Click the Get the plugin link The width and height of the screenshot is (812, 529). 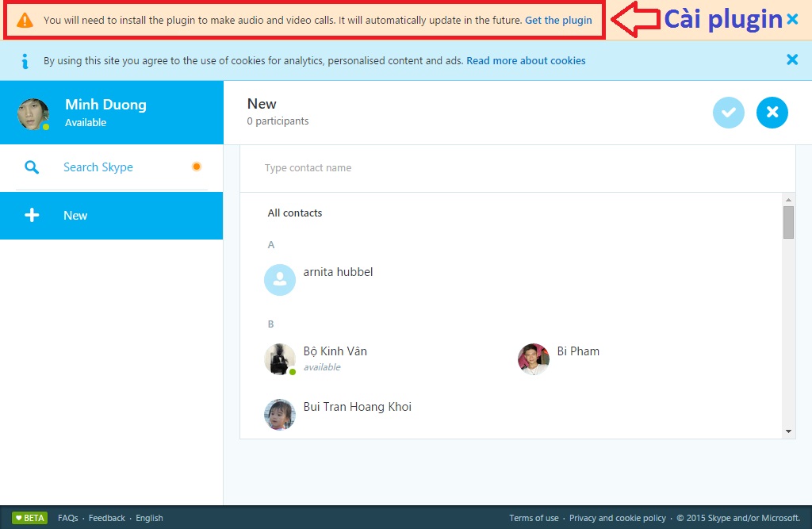coord(558,21)
